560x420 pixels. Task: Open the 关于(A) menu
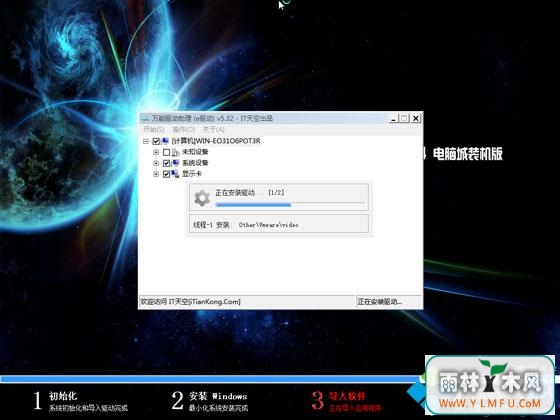tap(214, 129)
